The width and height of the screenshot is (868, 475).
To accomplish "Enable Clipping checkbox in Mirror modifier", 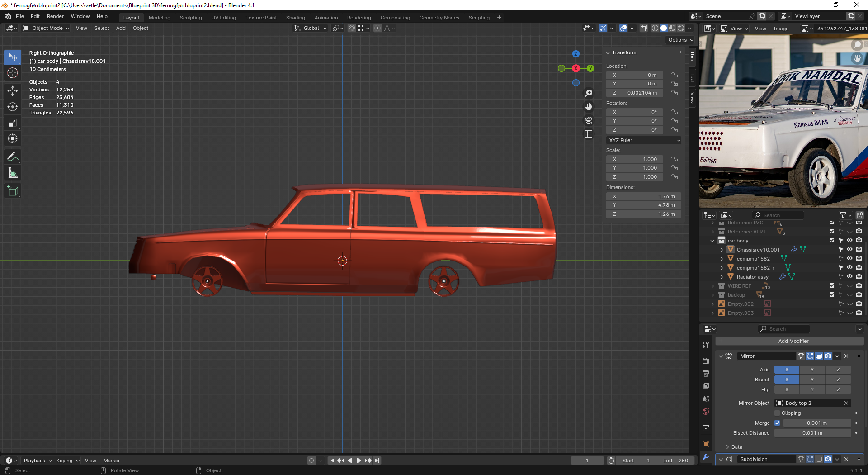I will (777, 413).
